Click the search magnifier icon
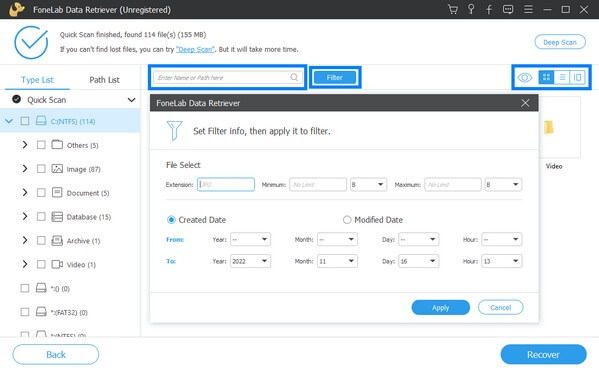The width and height of the screenshot is (599, 376). click(x=294, y=77)
